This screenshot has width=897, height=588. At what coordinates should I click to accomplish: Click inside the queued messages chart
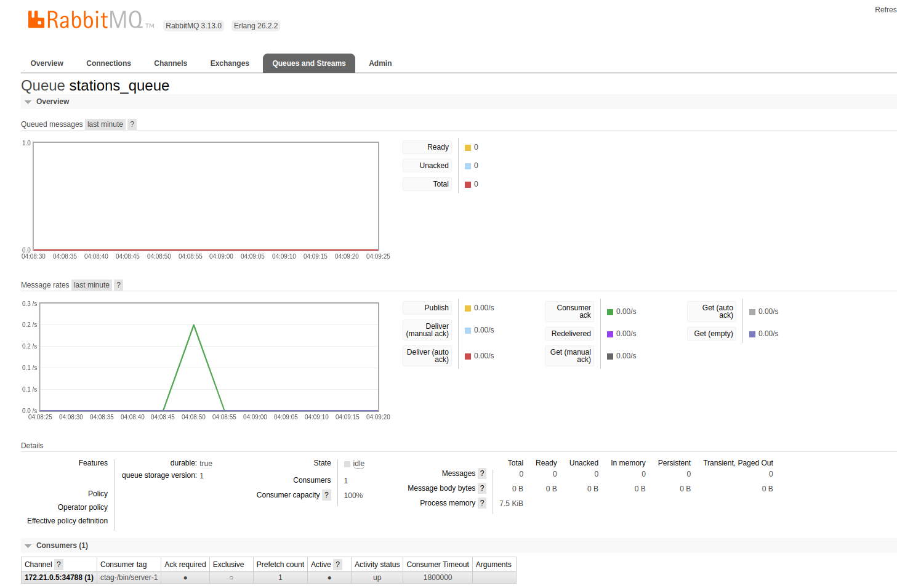(x=206, y=196)
